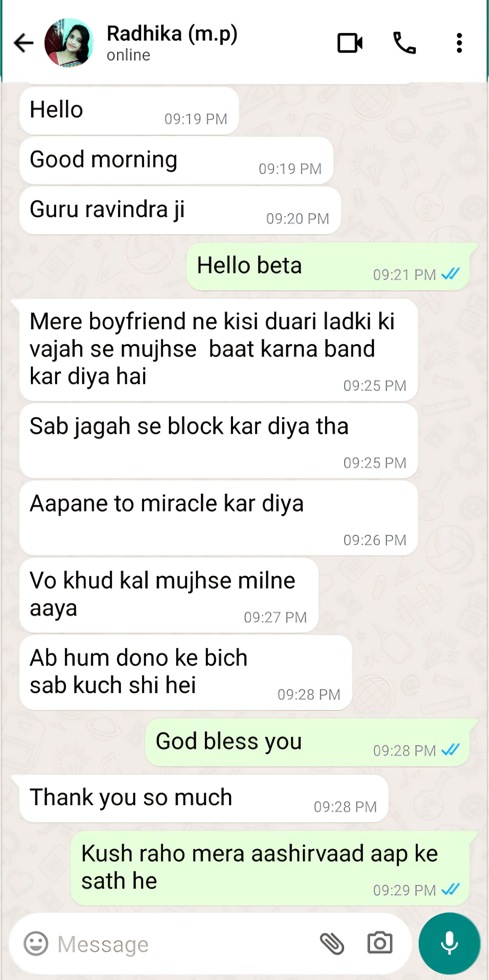Open the three-dot more options menu
489x980 pixels.
pyautogui.click(x=459, y=42)
